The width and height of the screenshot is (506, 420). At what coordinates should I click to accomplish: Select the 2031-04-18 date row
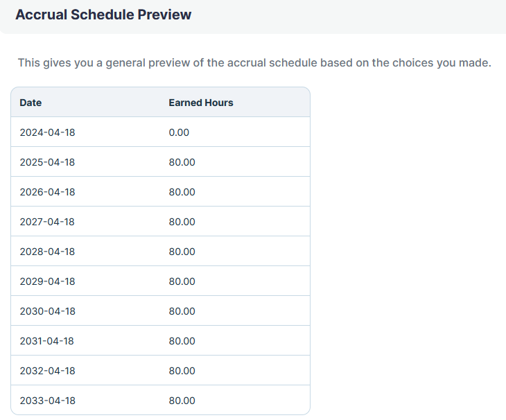point(160,341)
